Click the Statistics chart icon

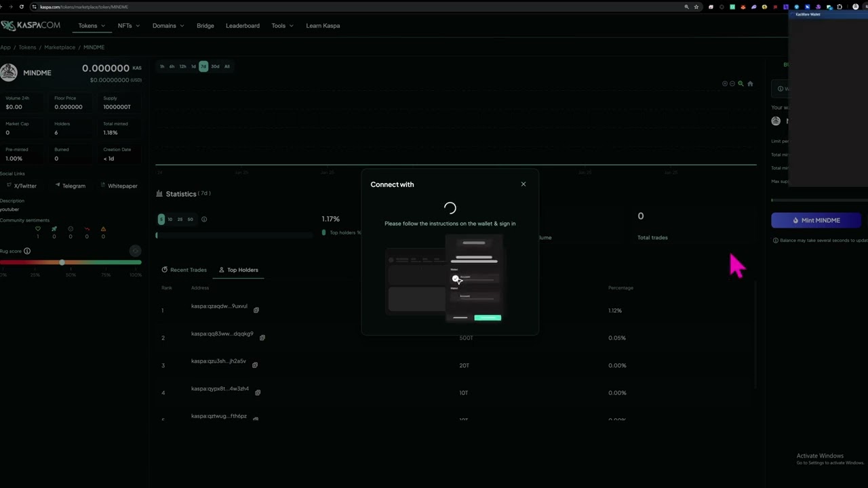coord(160,194)
